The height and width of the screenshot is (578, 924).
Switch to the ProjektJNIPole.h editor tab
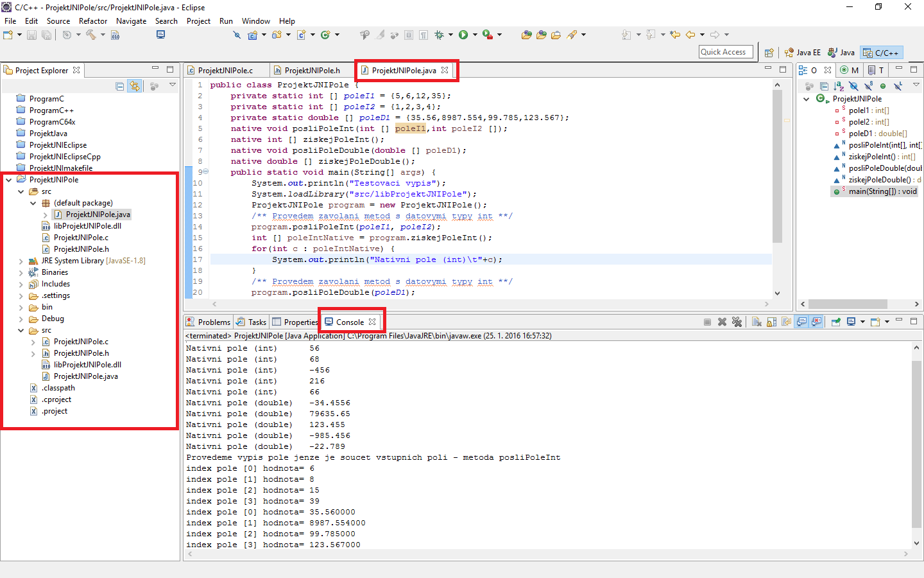coord(312,69)
